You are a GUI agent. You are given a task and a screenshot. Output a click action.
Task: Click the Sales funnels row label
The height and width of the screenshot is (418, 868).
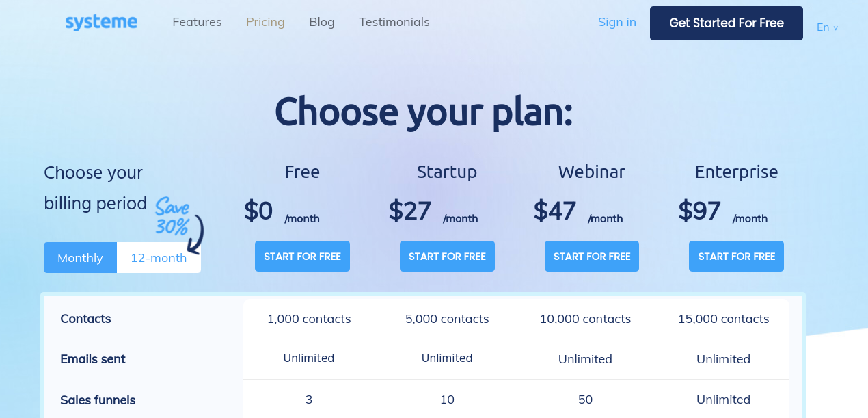(x=98, y=400)
